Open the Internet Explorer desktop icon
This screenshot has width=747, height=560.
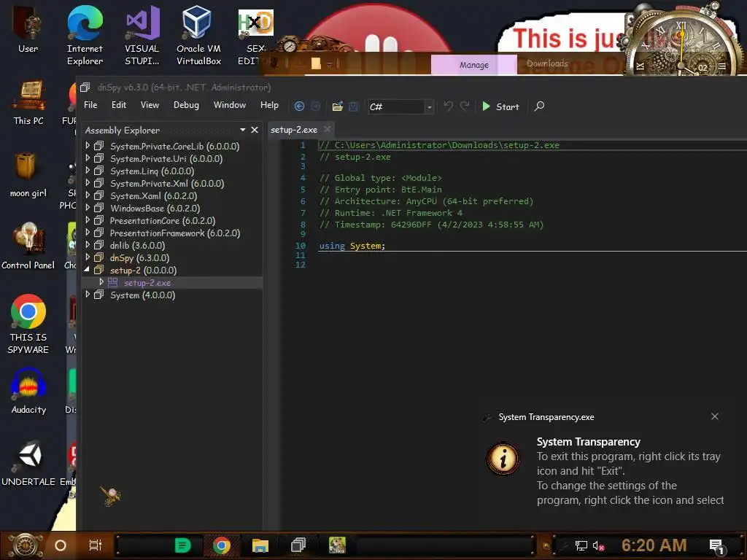tap(85, 36)
